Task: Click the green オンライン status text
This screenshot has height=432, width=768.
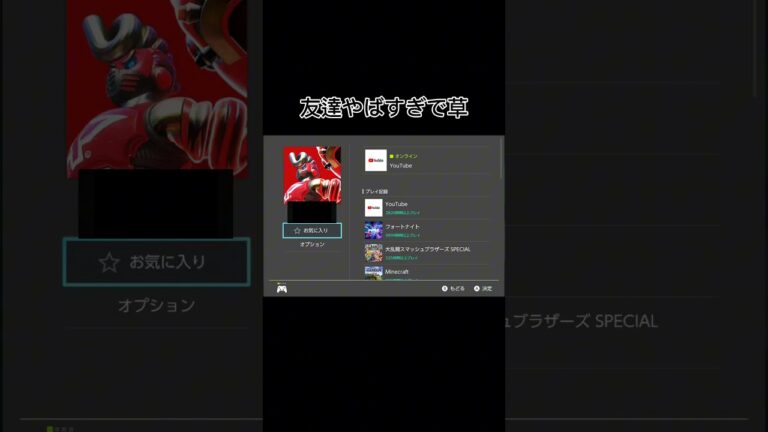Action: click(406, 156)
